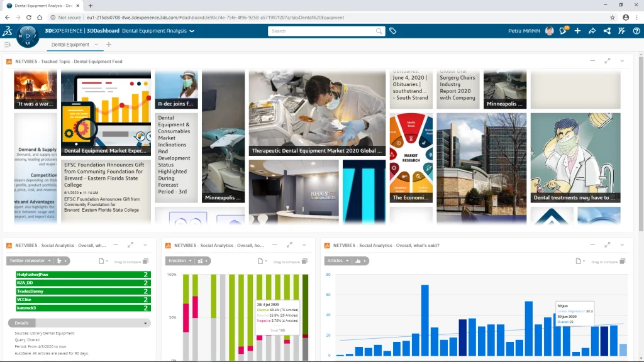Open the compass play button
Screen dimensions: 644x362
28,35
